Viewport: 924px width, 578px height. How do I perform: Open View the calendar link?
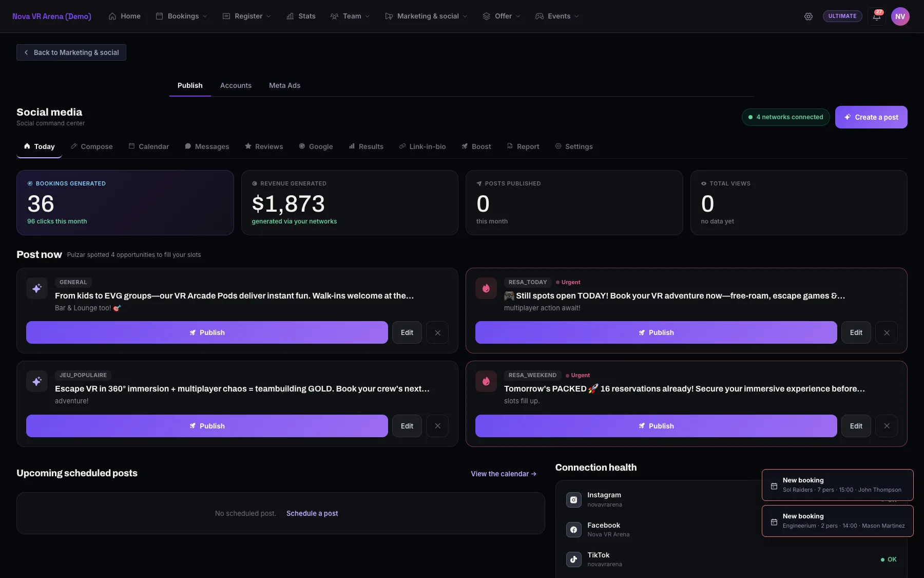[x=504, y=474]
